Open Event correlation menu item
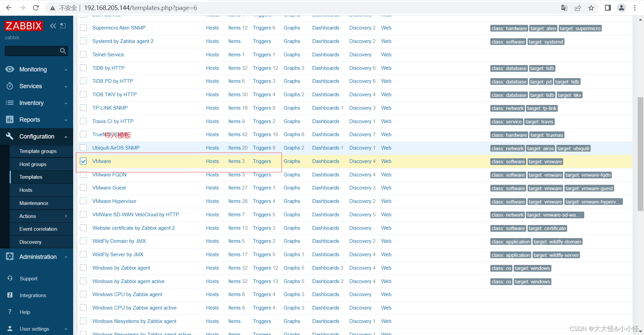644x335 pixels. tap(38, 229)
